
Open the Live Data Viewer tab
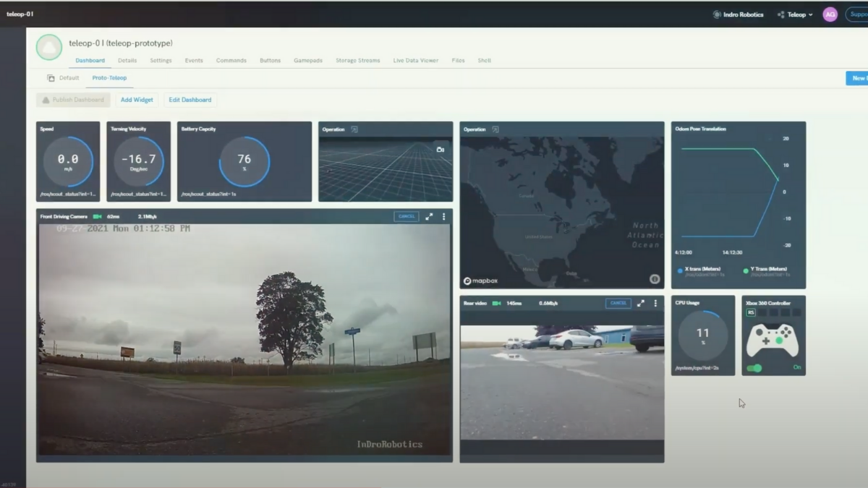tap(415, 61)
